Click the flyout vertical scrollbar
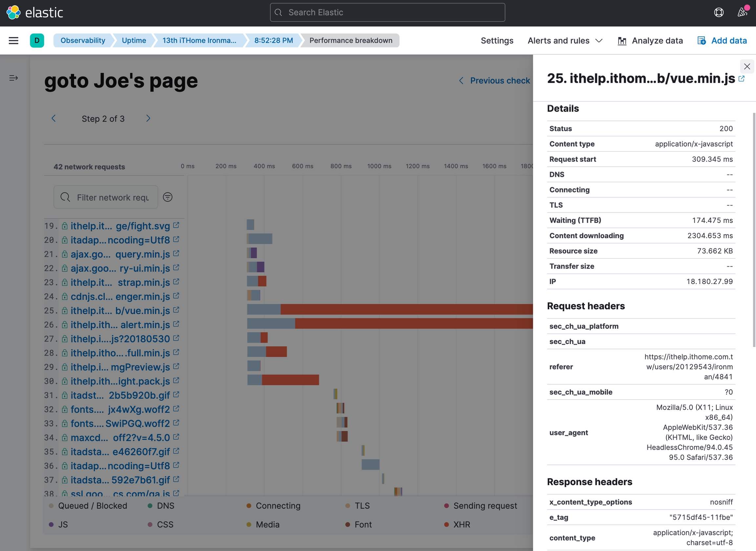 point(754,230)
